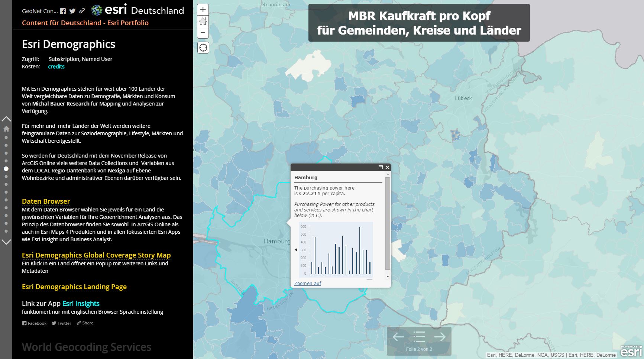The width and height of the screenshot is (644, 359).
Task: Click the popup scrollbar thumb
Action: click(x=388, y=223)
